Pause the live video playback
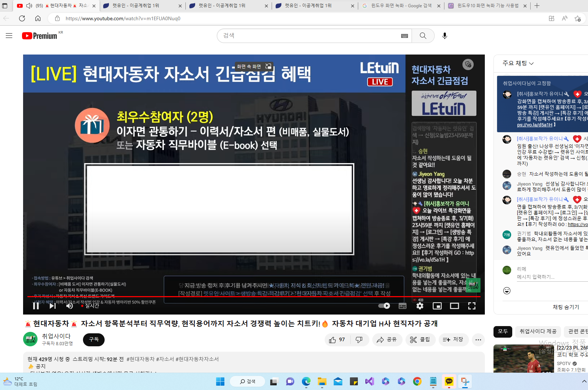Viewport: 588px width, 390px height. point(36,306)
